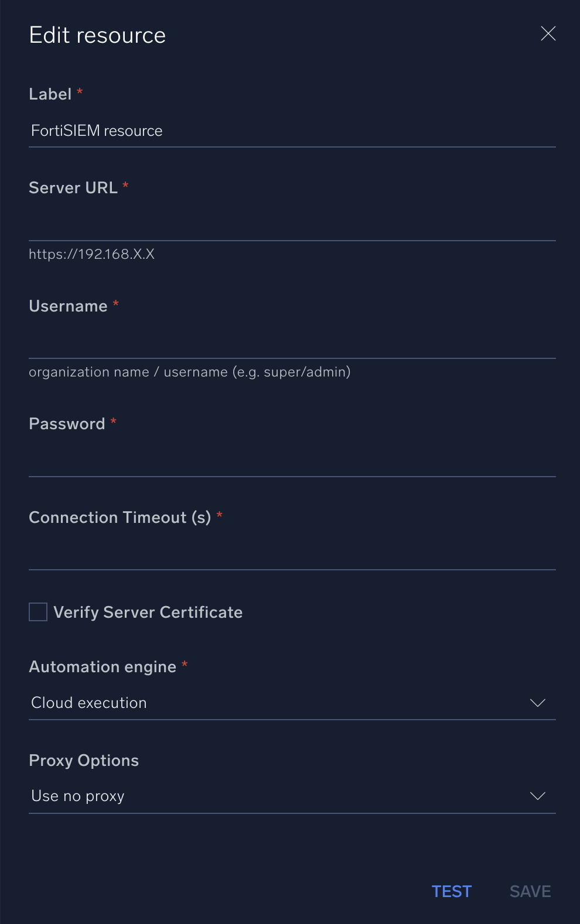Enable the Verify Server Certificate checkbox

click(x=38, y=612)
